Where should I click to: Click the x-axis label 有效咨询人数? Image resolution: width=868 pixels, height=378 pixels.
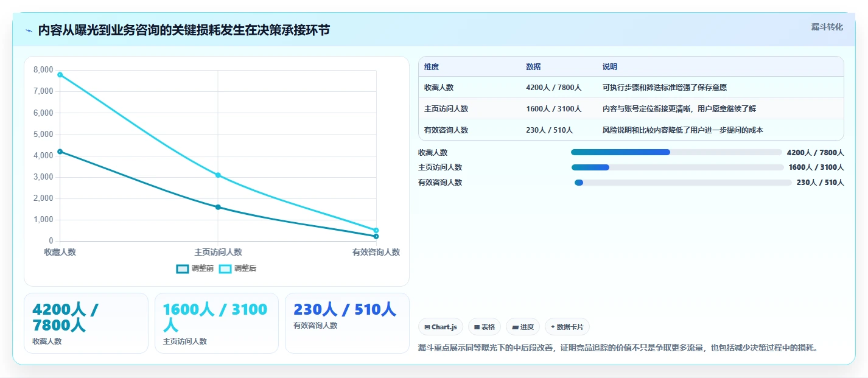click(x=376, y=252)
